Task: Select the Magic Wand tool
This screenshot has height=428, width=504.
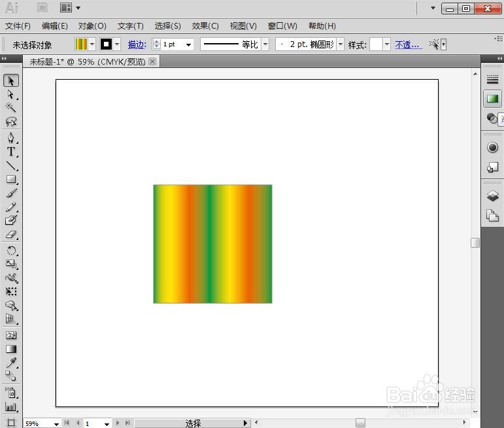Action: click(x=11, y=108)
